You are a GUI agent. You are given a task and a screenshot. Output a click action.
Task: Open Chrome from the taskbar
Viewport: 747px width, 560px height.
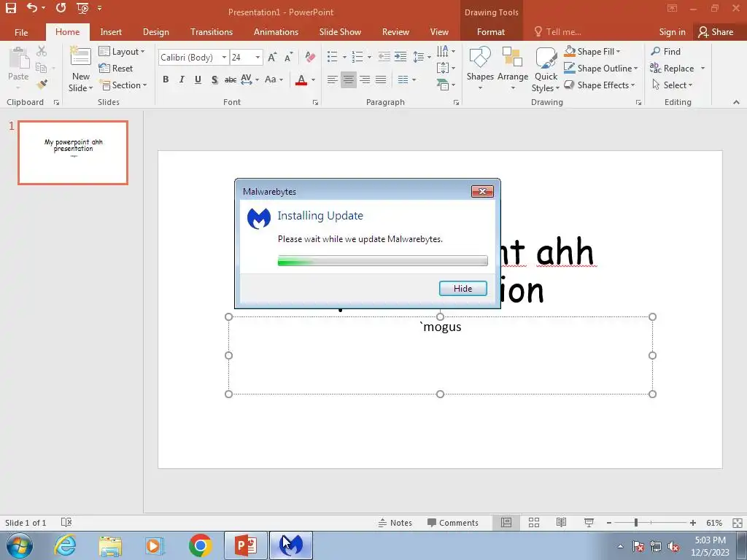200,545
